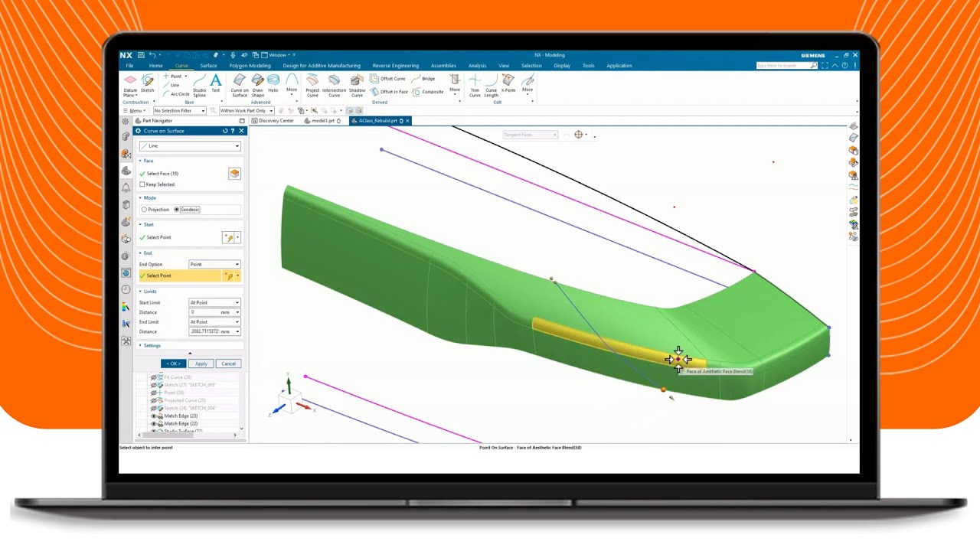Open the Sketch tool

(147, 84)
